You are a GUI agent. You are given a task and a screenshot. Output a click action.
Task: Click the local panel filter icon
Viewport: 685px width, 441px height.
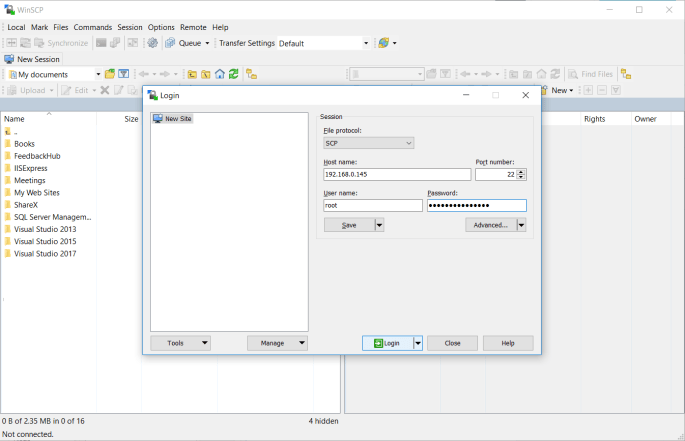(124, 74)
